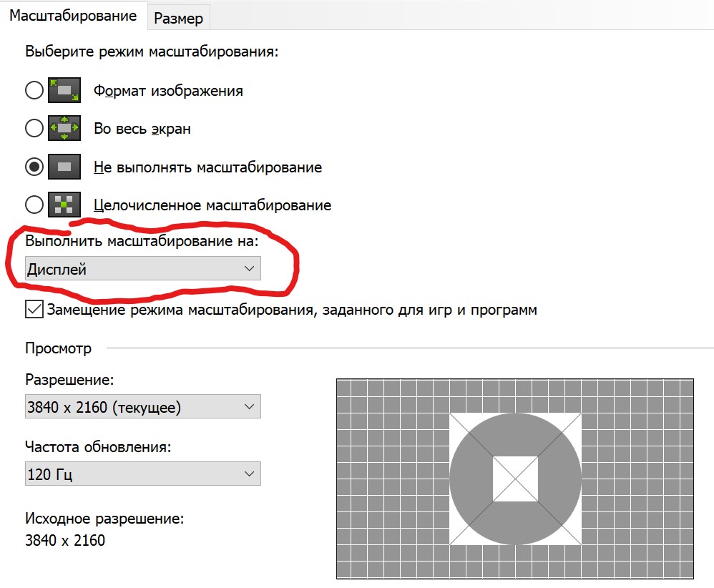Open the 'Дисплей' scaling device dropdown
Screen dimensions: 714x588
(142, 269)
